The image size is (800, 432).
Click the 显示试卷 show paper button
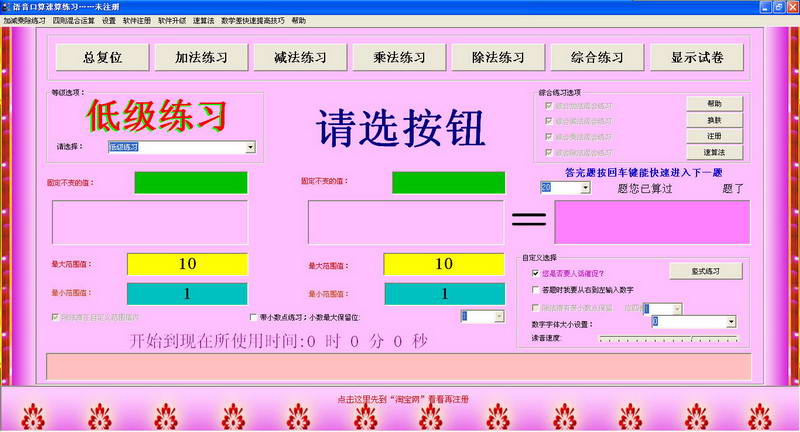[x=697, y=57]
